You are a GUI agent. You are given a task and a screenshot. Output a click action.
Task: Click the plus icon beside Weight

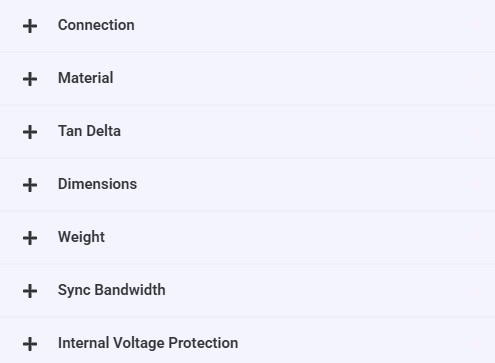(30, 238)
